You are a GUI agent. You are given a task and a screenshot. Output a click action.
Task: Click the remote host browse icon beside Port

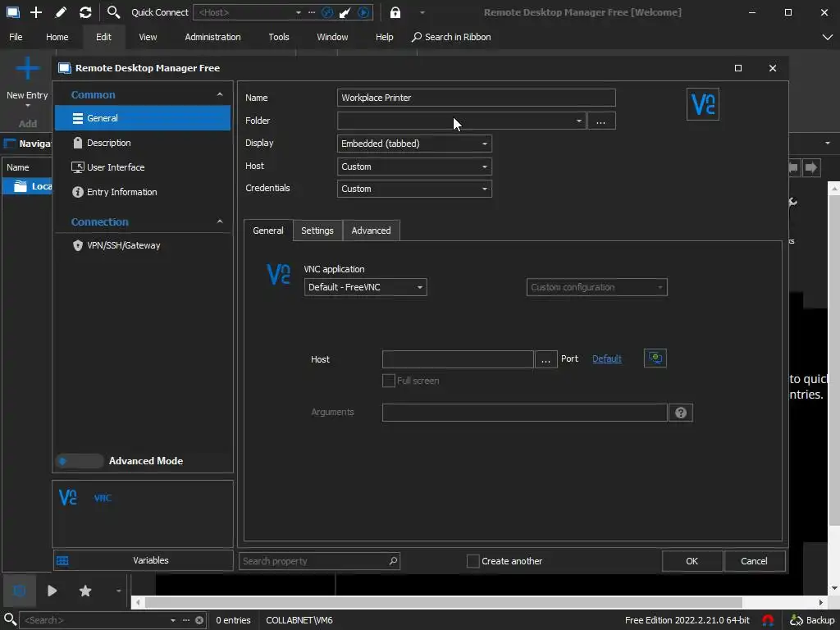(x=655, y=358)
